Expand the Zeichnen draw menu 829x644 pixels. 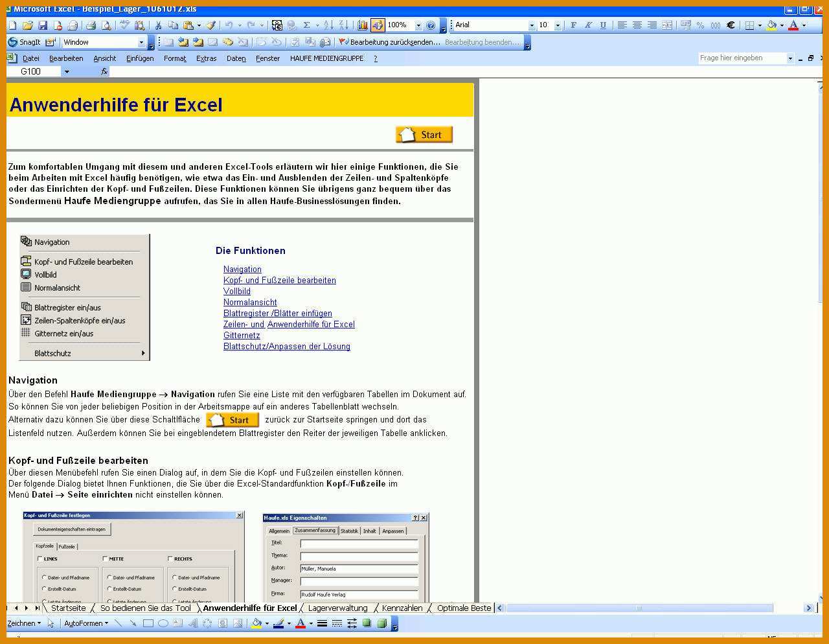click(x=24, y=623)
